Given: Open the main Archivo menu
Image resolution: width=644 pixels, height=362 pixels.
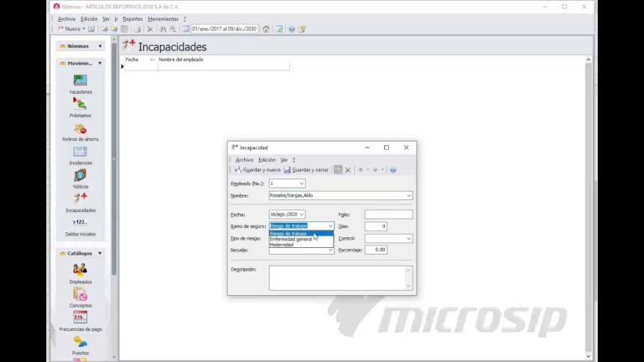Looking at the screenshot, I should (x=66, y=19).
